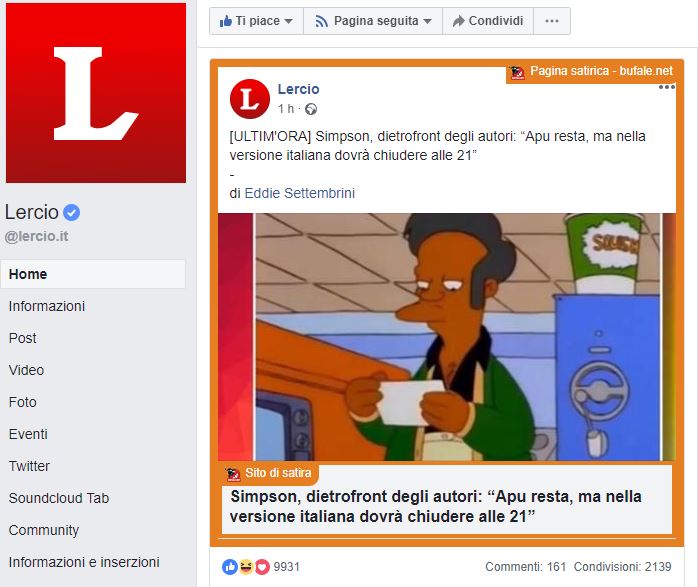The height and width of the screenshot is (587, 698).
Task: Click the blue verified badge next to Lercio
Action: [x=71, y=212]
